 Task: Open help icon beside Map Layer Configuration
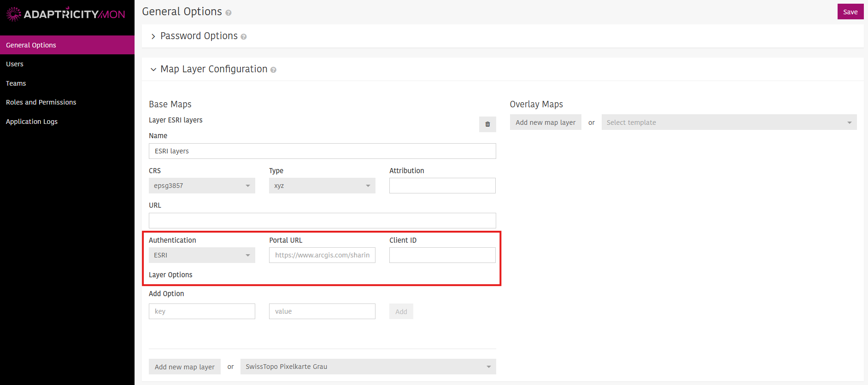[273, 70]
